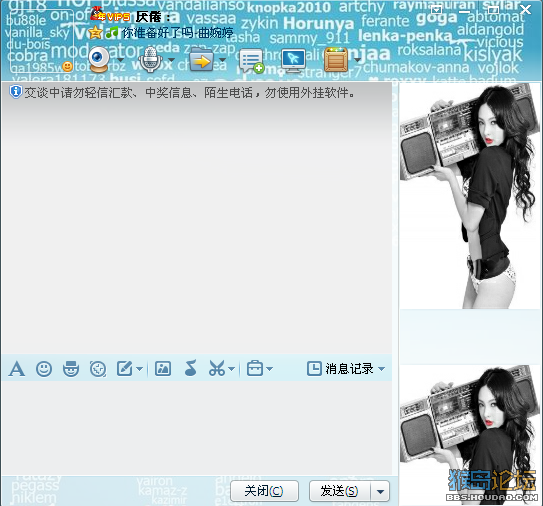Click the VIP badge icon
The width and height of the screenshot is (543, 506).
point(110,15)
